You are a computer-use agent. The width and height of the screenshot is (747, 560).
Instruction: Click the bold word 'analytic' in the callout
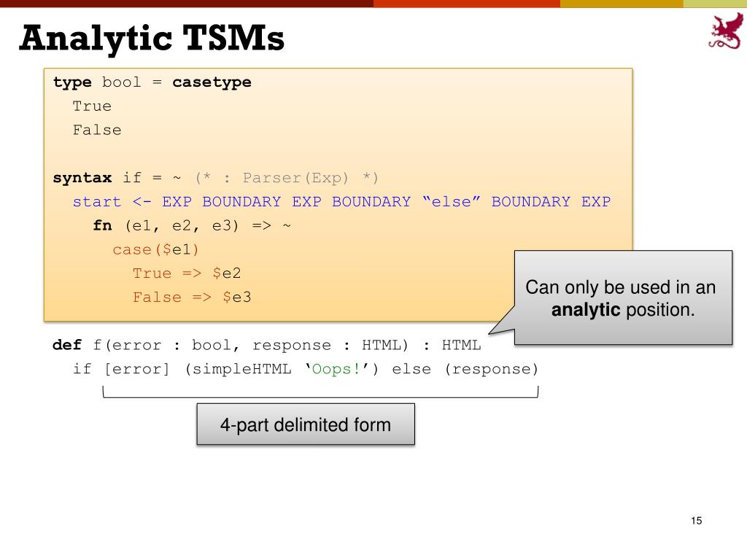[586, 309]
